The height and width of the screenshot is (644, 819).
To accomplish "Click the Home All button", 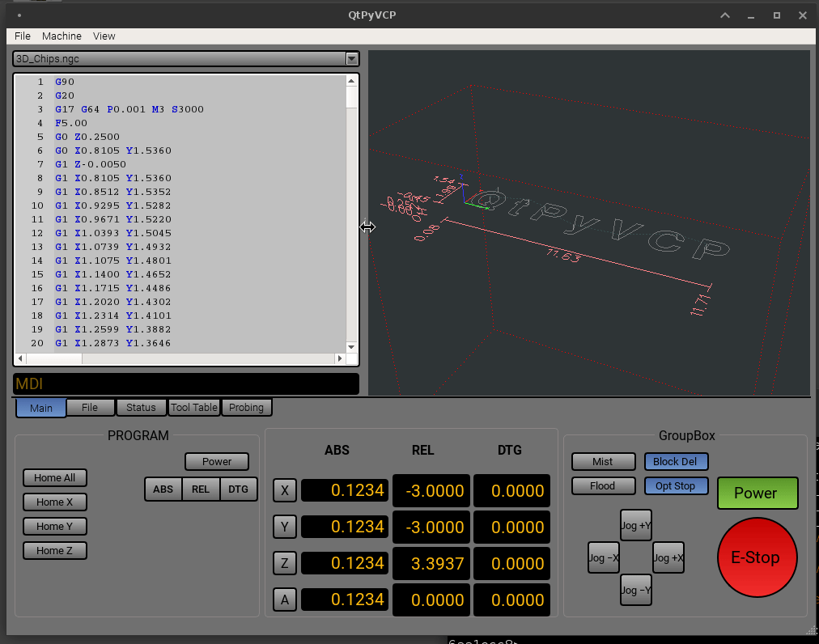I will pos(55,478).
